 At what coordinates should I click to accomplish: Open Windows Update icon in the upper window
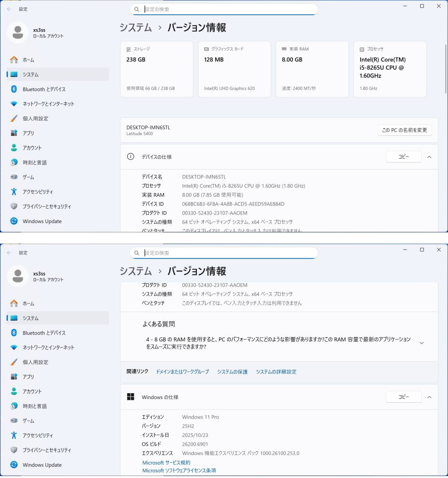pyautogui.click(x=14, y=221)
